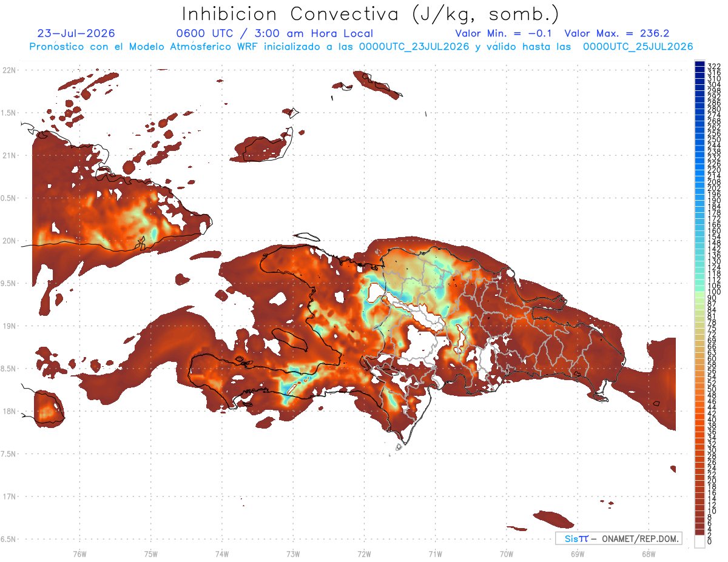This screenshot has width=728, height=562.
Task: Click the "71W" longitude label
Action: coord(435,554)
